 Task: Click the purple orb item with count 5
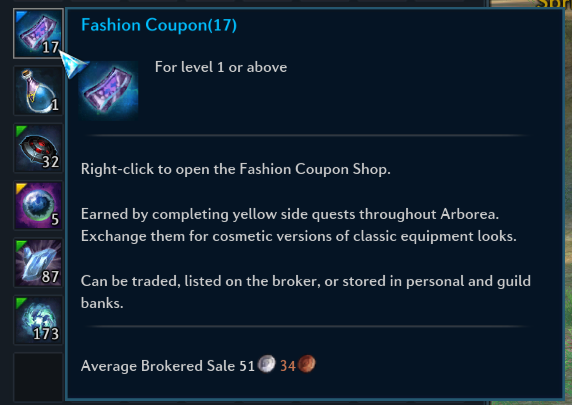coord(38,205)
